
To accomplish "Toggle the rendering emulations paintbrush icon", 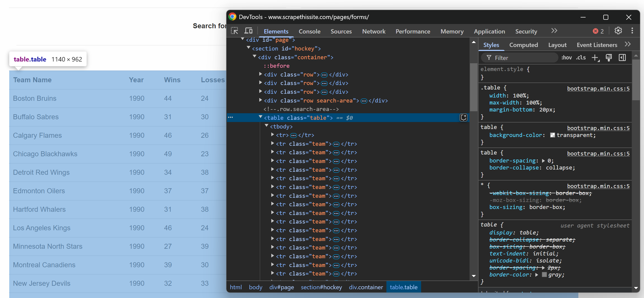I will click(609, 57).
